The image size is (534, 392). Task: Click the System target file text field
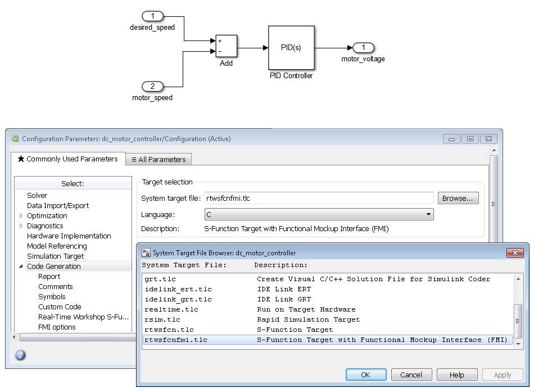pyautogui.click(x=318, y=198)
